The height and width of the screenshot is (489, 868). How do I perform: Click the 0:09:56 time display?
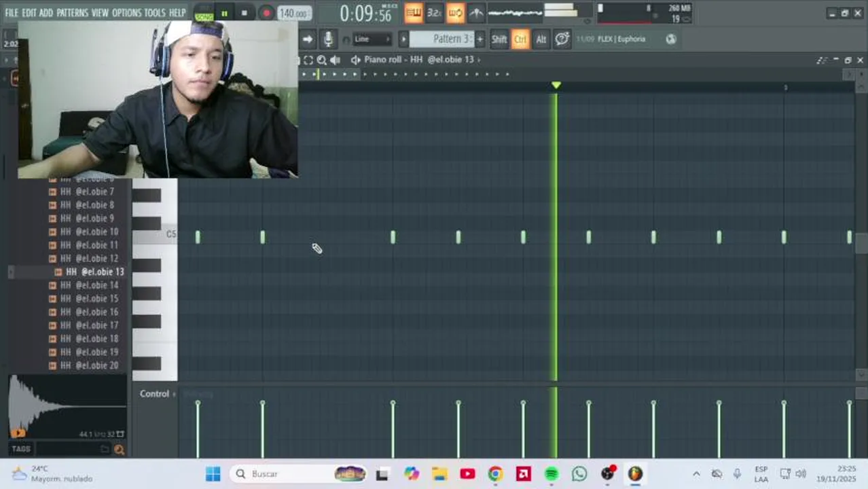click(x=367, y=13)
